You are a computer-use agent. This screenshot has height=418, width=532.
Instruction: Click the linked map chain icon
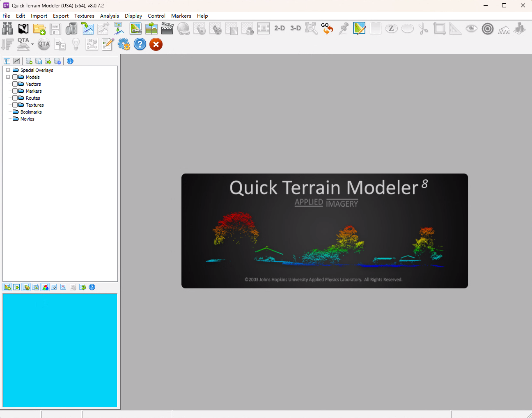pyautogui.click(x=135, y=28)
